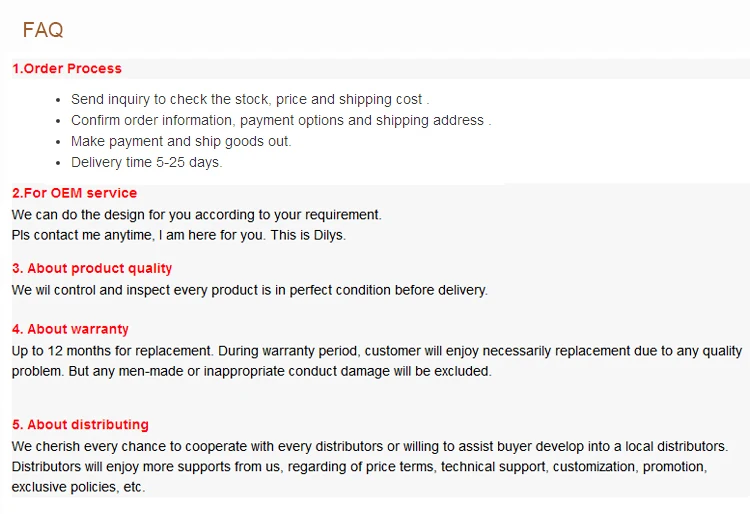Click the FAQ title heading
The width and height of the screenshot is (750, 514).
43,30
